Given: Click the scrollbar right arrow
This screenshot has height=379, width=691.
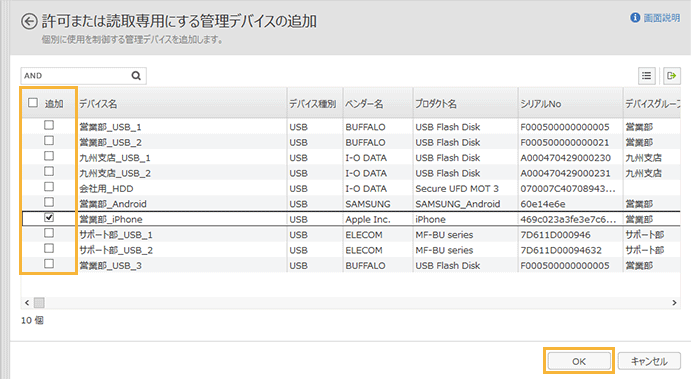Looking at the screenshot, I should 674,303.
